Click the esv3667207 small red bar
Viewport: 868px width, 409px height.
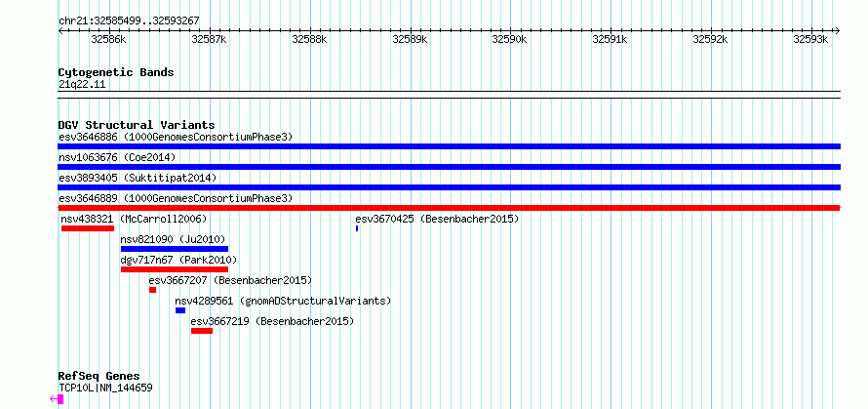click(x=152, y=290)
